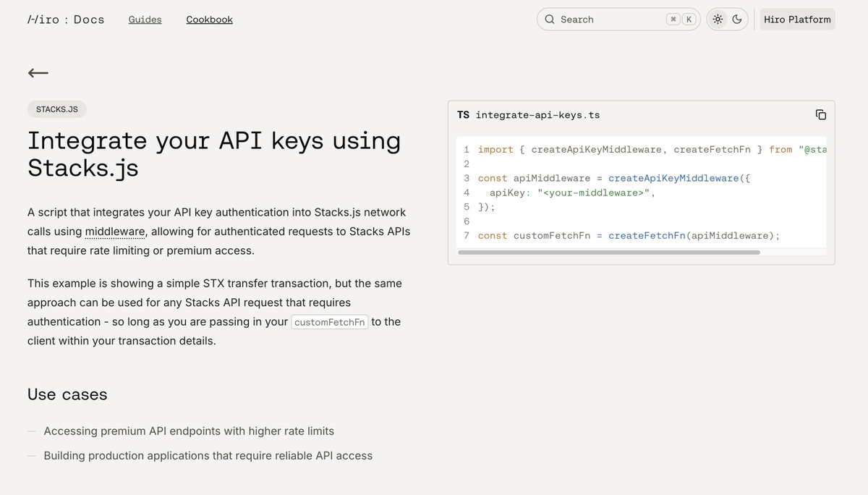Viewport: 868px width, 495px height.
Task: Click the customFetchFn inline code
Action: [x=330, y=322]
